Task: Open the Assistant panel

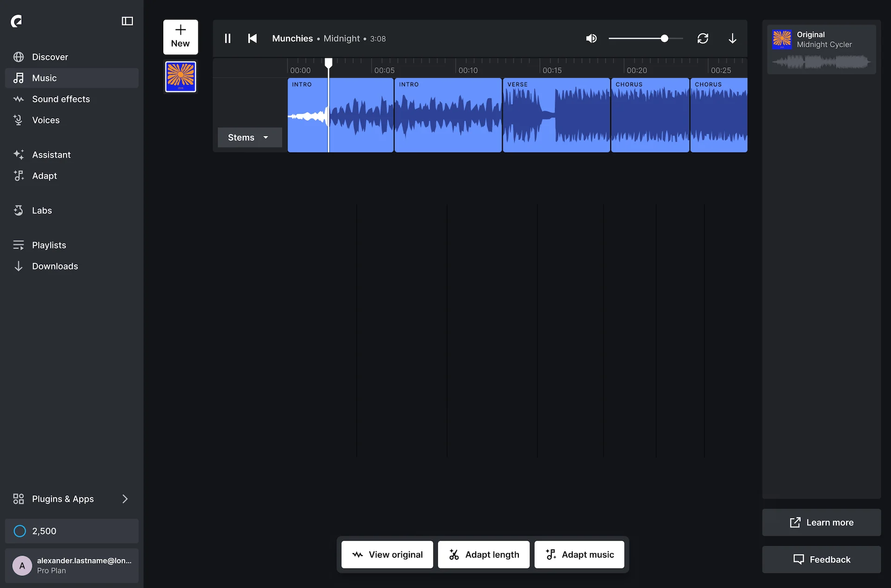Action: point(51,155)
